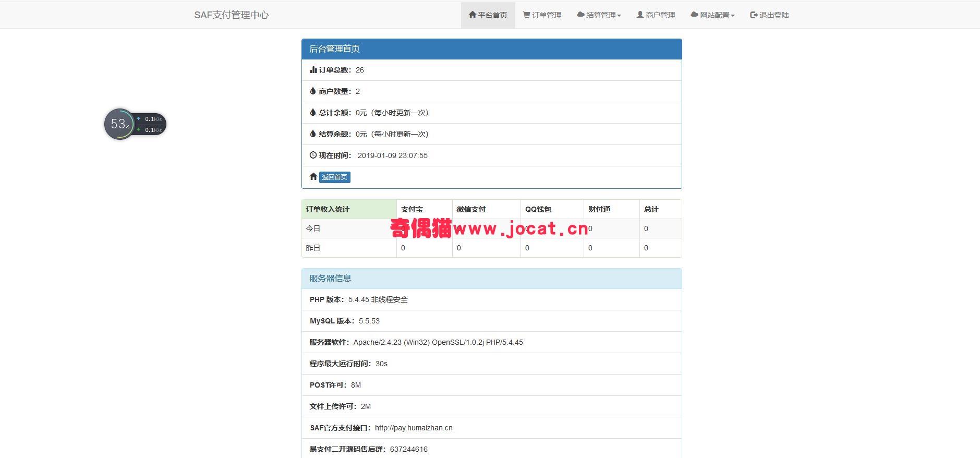
Task: Click the 文件上传许可 2M row
Action: coord(492,406)
